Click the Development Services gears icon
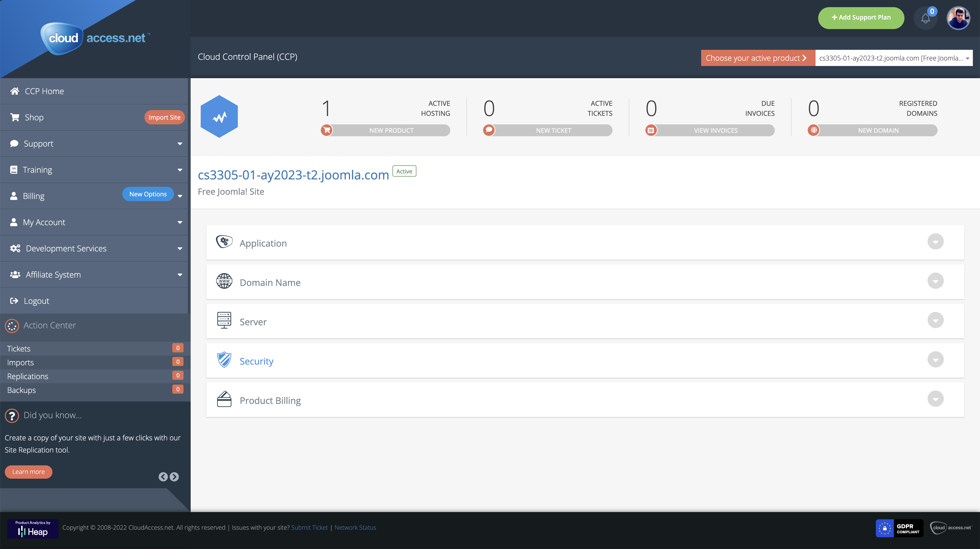Image resolution: width=980 pixels, height=549 pixels. [x=15, y=249]
